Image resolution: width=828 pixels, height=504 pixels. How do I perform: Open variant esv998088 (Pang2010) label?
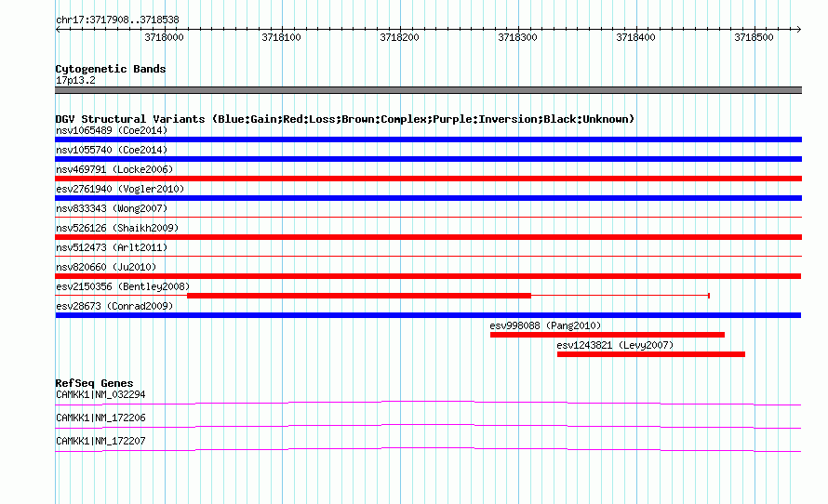(545, 325)
